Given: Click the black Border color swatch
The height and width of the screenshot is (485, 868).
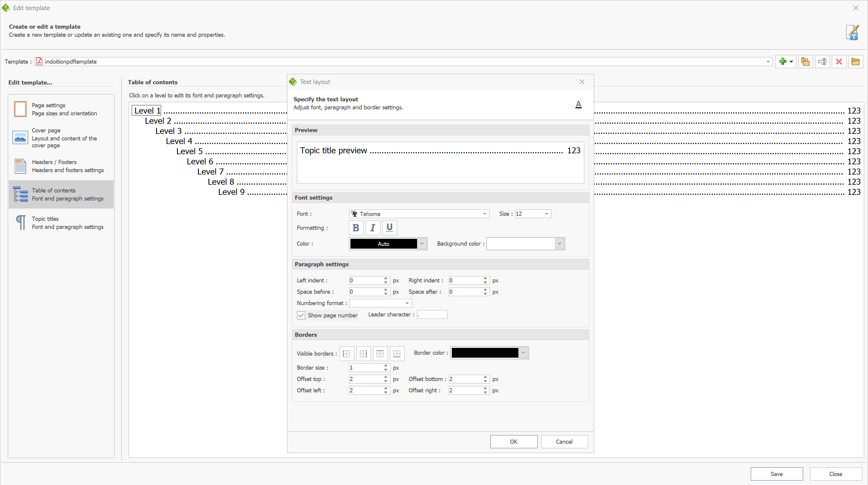Looking at the screenshot, I should point(485,353).
